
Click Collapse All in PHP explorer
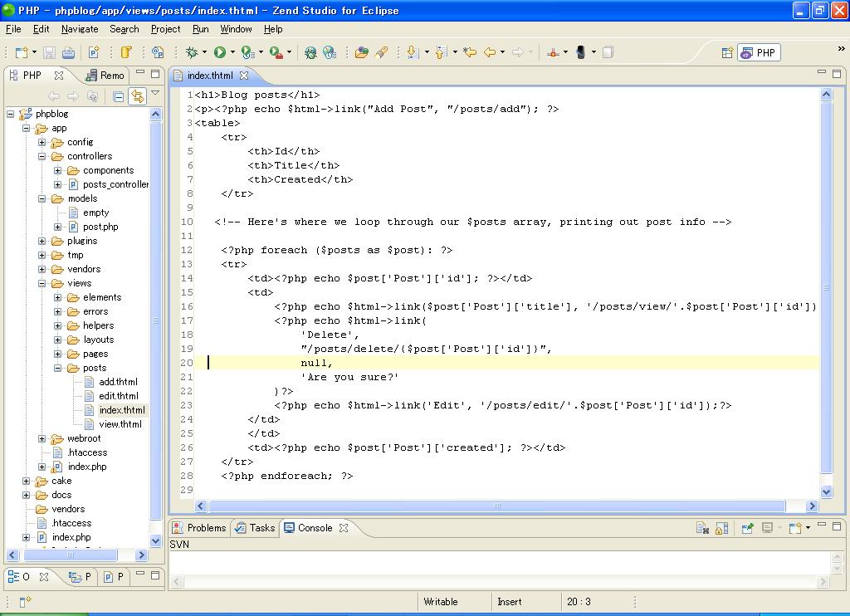tap(119, 96)
